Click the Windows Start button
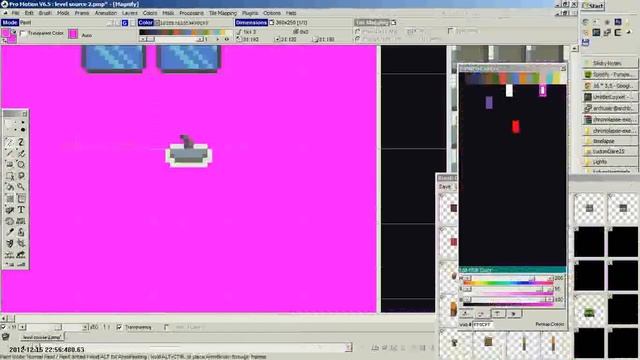This screenshot has height=360, width=640. (593, 6)
